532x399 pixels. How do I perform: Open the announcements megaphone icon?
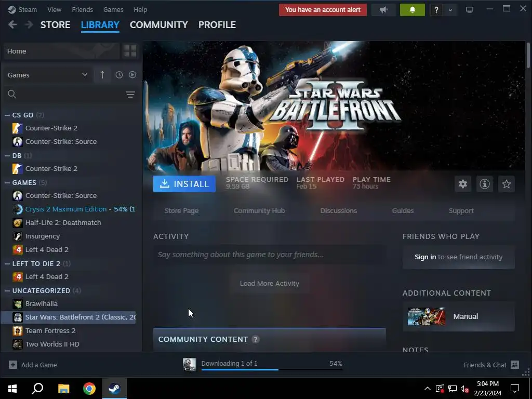click(383, 10)
